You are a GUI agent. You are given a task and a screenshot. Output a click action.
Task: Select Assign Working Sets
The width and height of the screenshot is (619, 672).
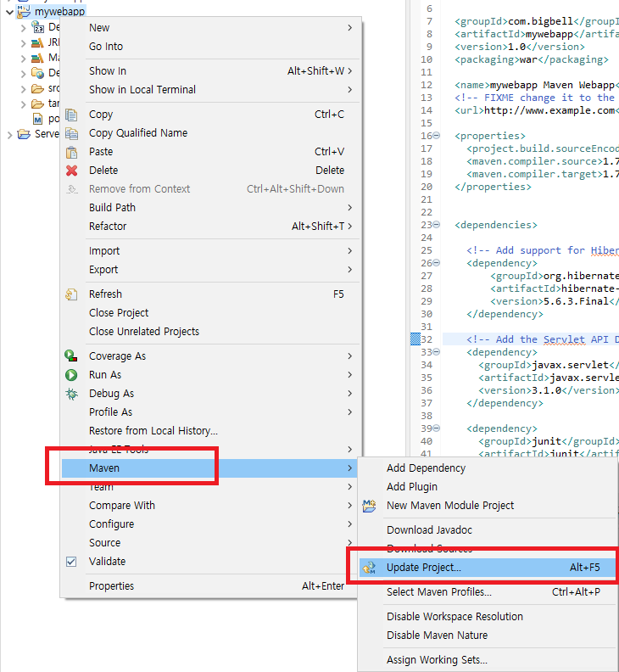(x=488, y=660)
